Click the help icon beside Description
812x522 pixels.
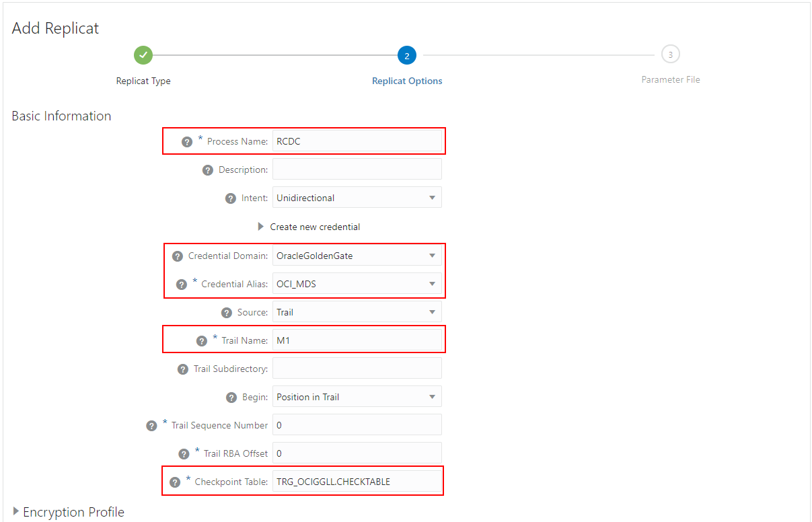[208, 170]
